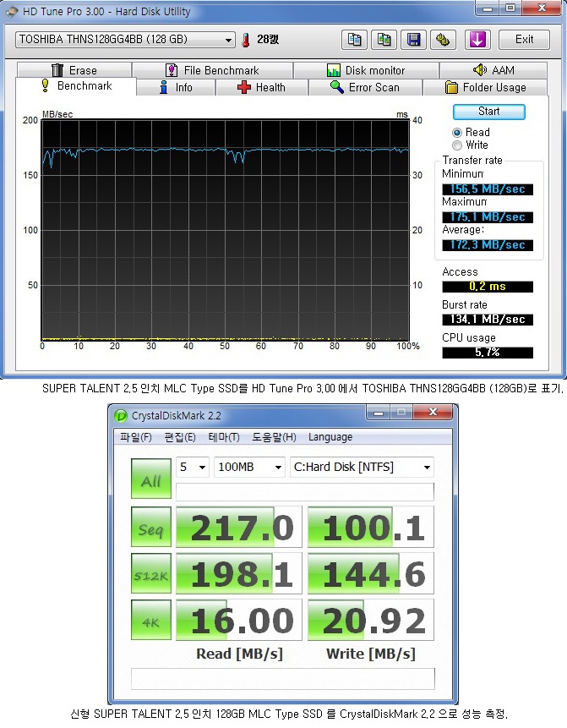Screen dimensions: 567x728
Task: Click the Seq read result 217.0
Action: (239, 527)
